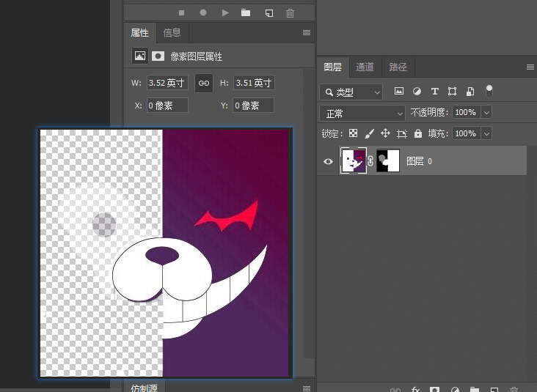Viewport: 537px width, 392px height.
Task: Create a new action
Action: pyautogui.click(x=269, y=13)
